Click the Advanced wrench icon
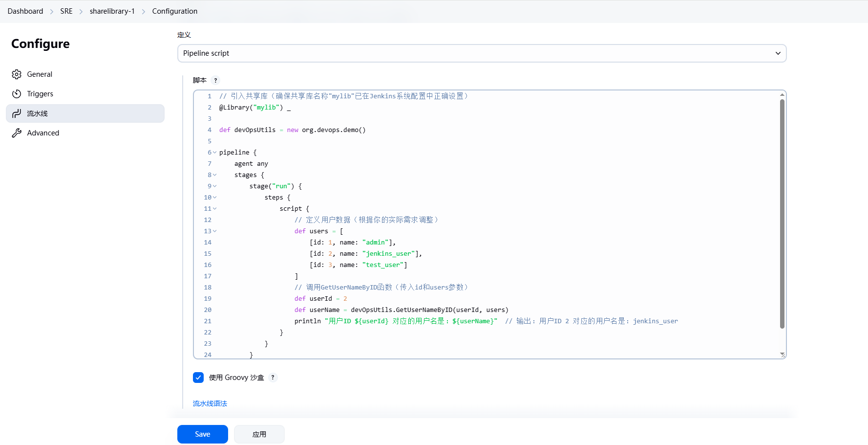 click(17, 133)
